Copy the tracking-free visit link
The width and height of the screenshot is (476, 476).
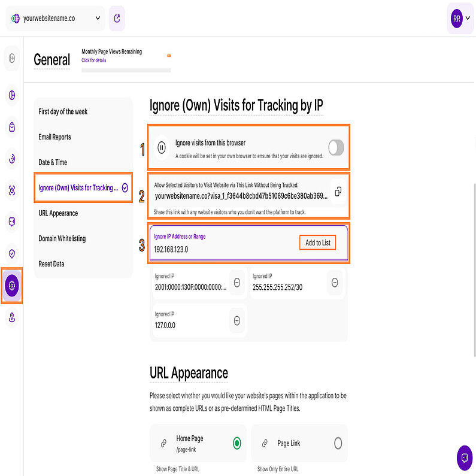click(x=338, y=192)
